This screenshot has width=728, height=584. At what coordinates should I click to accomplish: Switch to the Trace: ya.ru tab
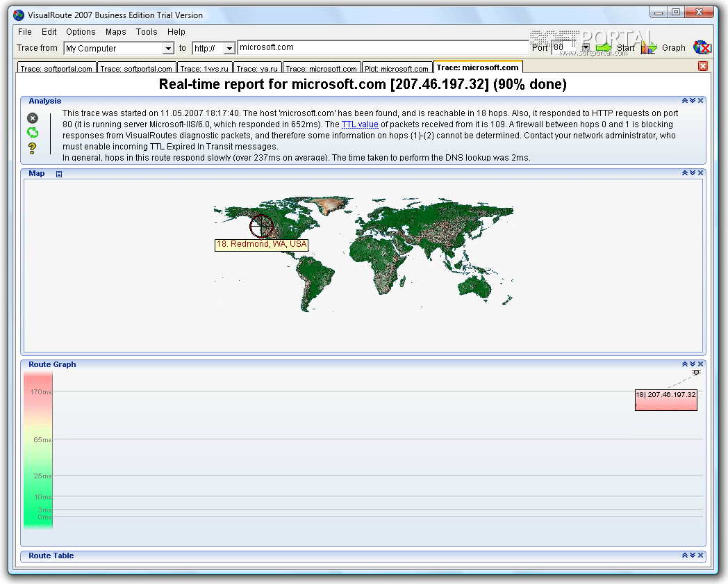click(x=257, y=68)
